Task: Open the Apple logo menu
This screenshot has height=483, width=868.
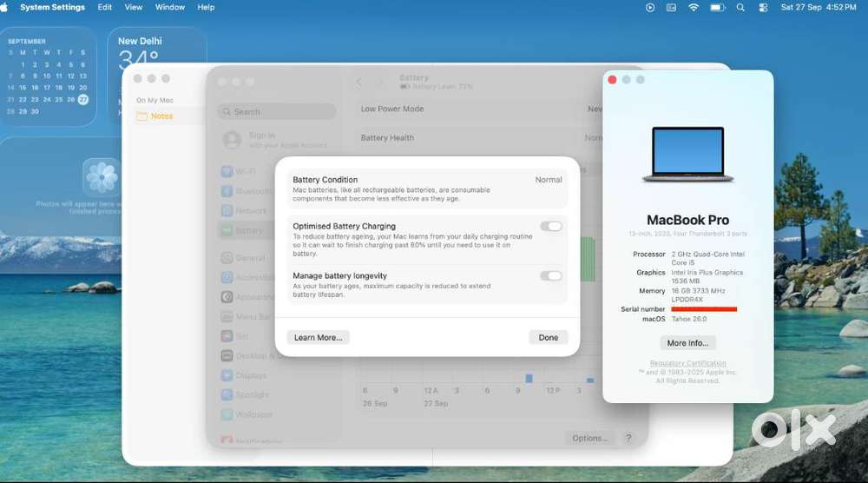Action: click(5, 7)
